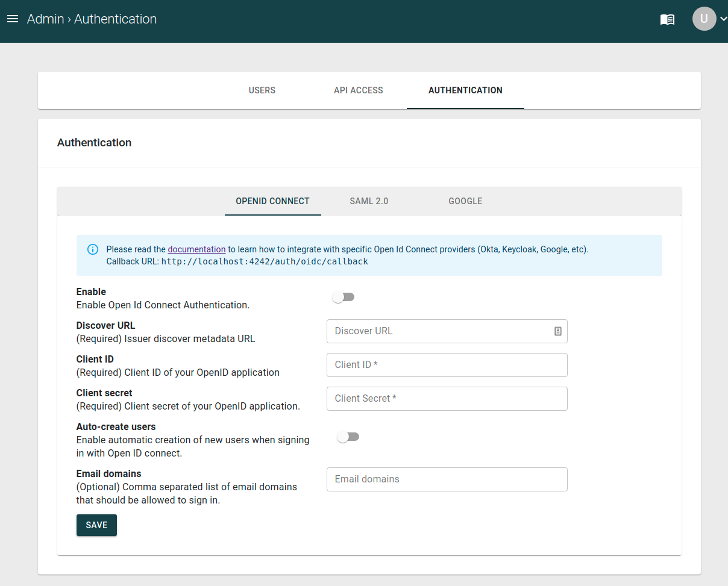Toggle the Auto-create users switch
728x586 pixels.
coord(348,437)
